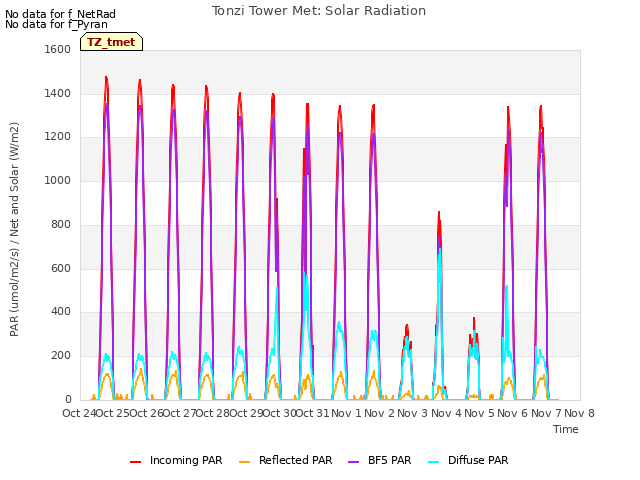Click the x-axis date label Oct 27
The width and height of the screenshot is (640, 480).
coord(179,413)
